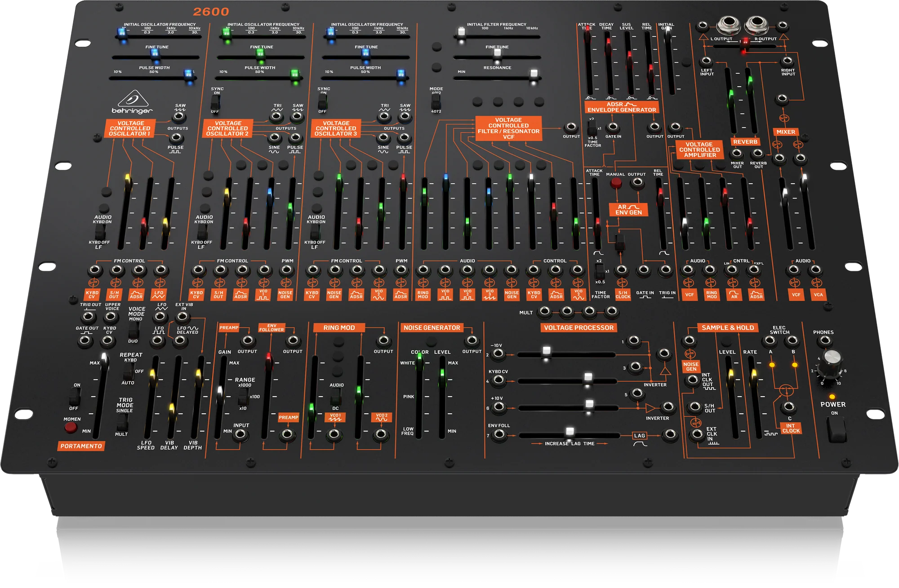
Task: Click the NOISE GENERATOR section label
Action: pos(432,327)
